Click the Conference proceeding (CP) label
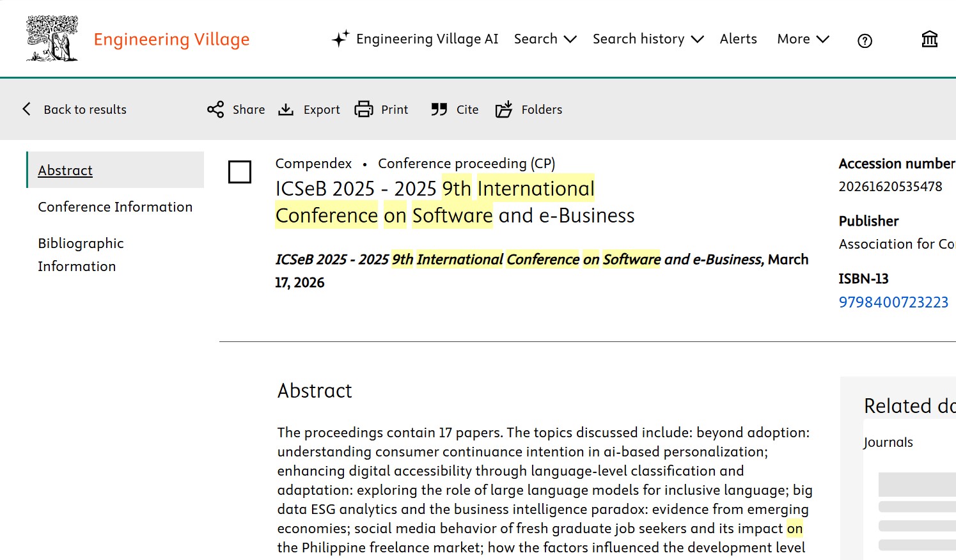 point(467,163)
